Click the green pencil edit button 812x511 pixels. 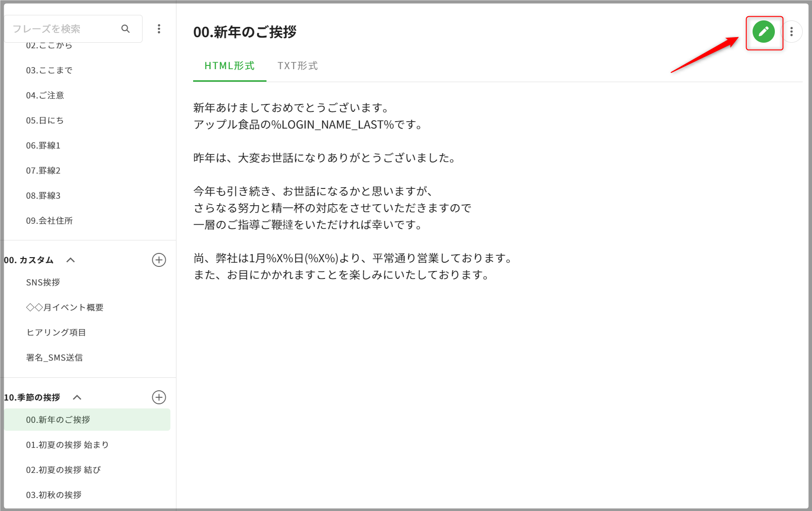pyautogui.click(x=763, y=32)
